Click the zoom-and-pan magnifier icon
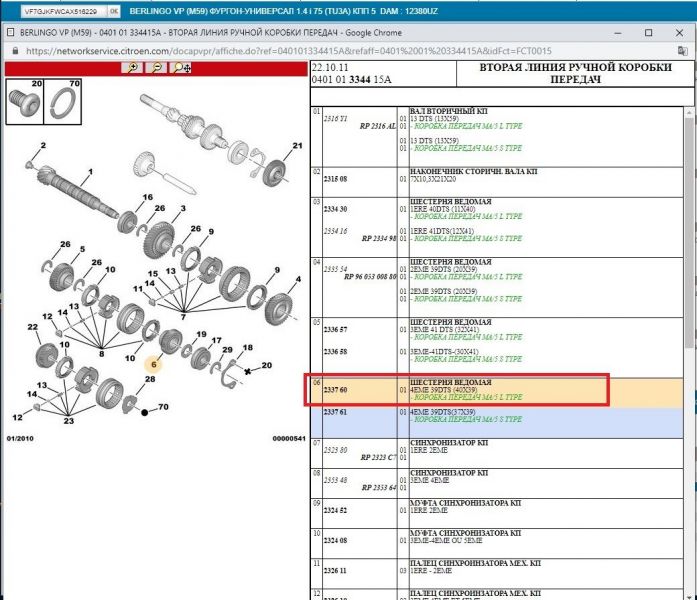The width and height of the screenshot is (697, 600). [x=182, y=68]
